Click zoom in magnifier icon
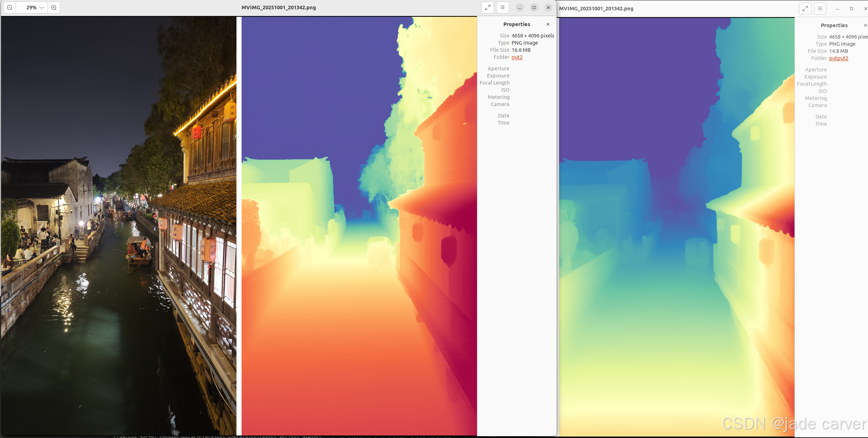This screenshot has height=438, width=868. pos(54,7)
